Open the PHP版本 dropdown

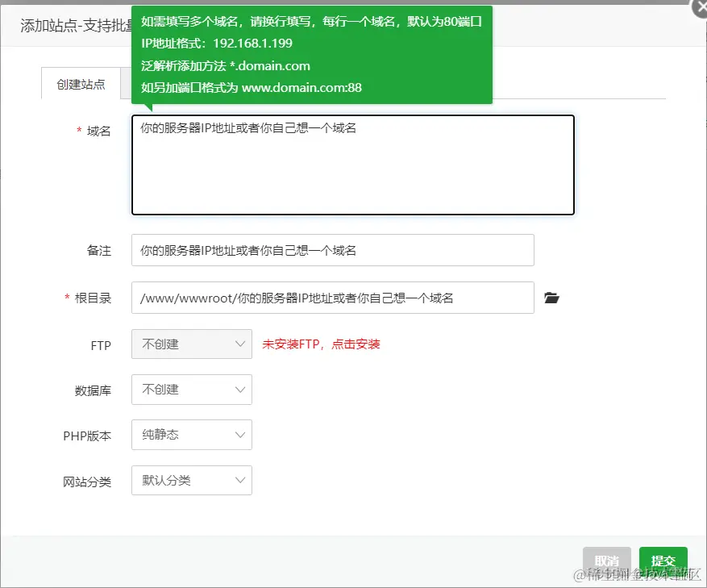[192, 435]
